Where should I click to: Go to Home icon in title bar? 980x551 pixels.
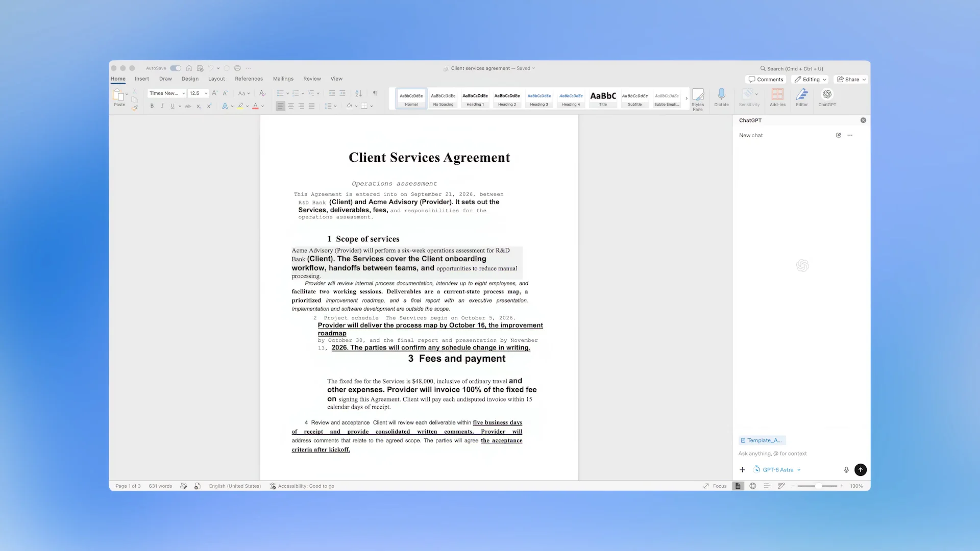pyautogui.click(x=189, y=68)
